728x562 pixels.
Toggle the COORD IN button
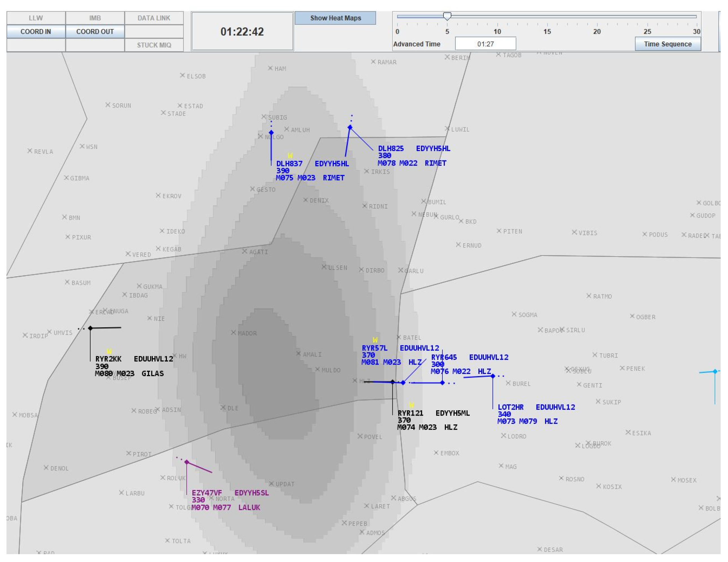click(36, 32)
